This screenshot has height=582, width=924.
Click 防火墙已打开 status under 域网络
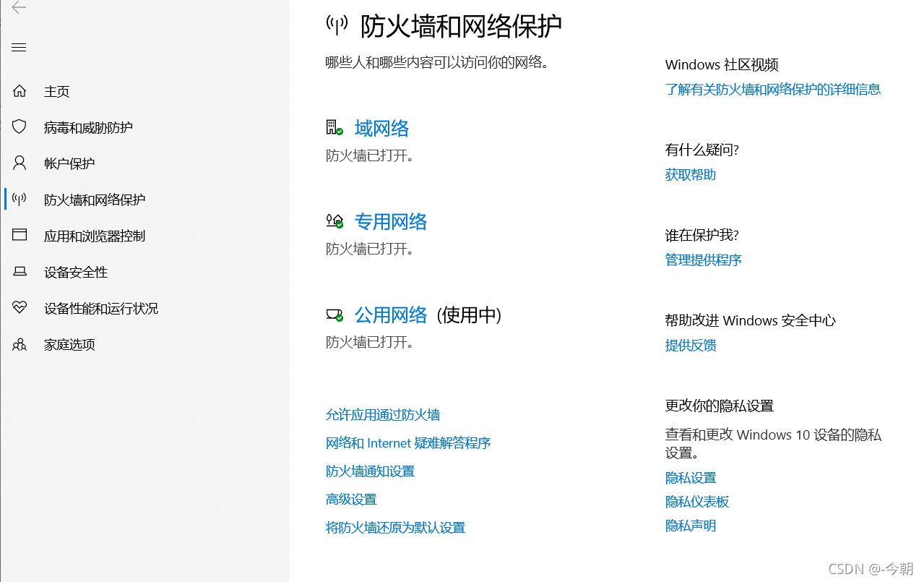370,155
